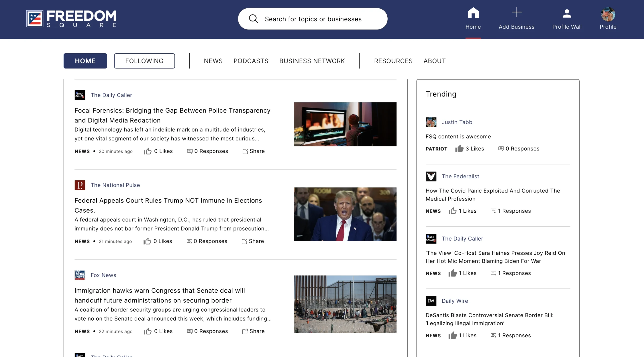644x357 pixels.
Task: Open the RESOURCES menu item
Action: pyautogui.click(x=393, y=61)
